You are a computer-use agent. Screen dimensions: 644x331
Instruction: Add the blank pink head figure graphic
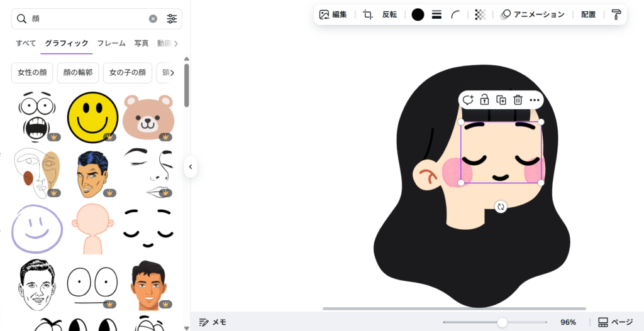[x=92, y=229]
